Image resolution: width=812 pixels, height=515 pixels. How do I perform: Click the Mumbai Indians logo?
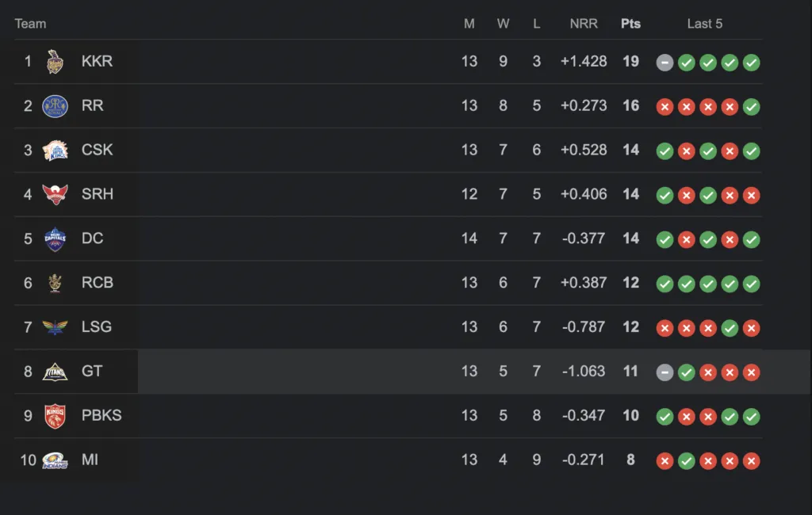(x=55, y=460)
